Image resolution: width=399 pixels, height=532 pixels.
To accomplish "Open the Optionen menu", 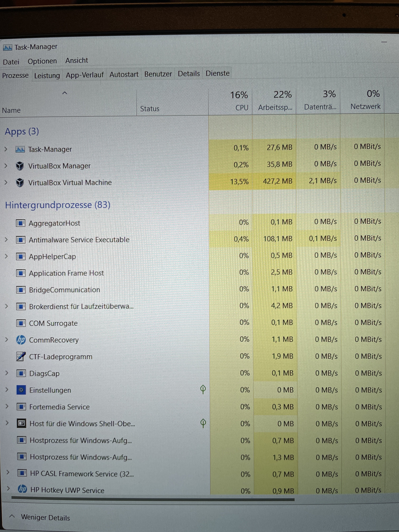I will pos(42,61).
